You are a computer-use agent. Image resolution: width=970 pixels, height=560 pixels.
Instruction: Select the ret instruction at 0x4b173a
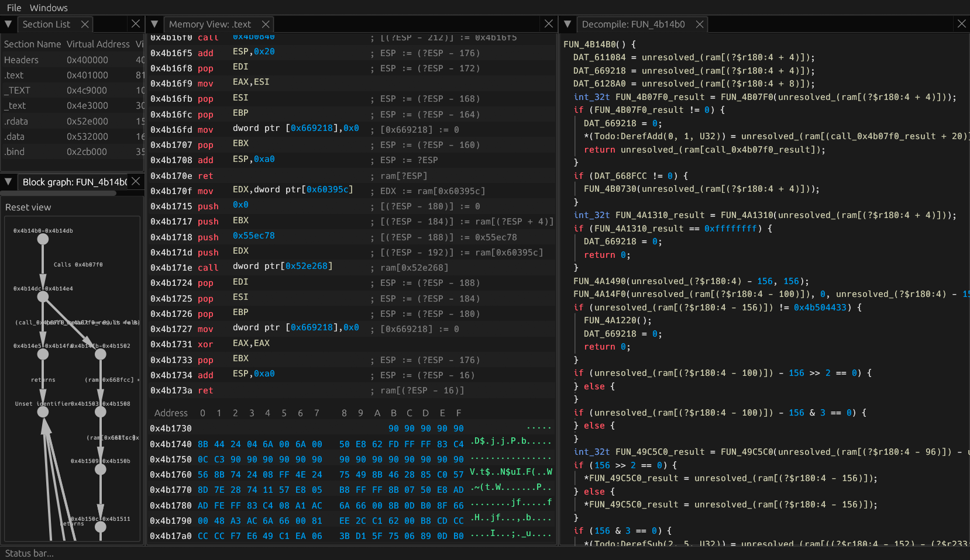pos(352,390)
